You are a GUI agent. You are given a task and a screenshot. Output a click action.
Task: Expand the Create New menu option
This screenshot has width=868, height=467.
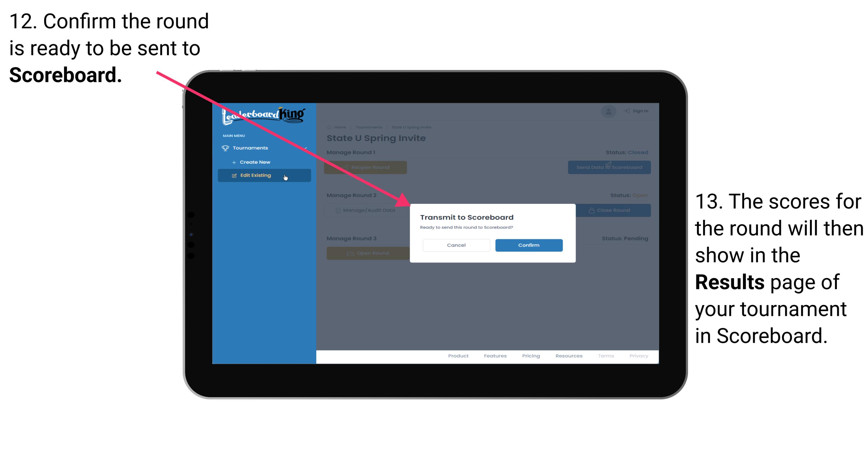tap(255, 162)
